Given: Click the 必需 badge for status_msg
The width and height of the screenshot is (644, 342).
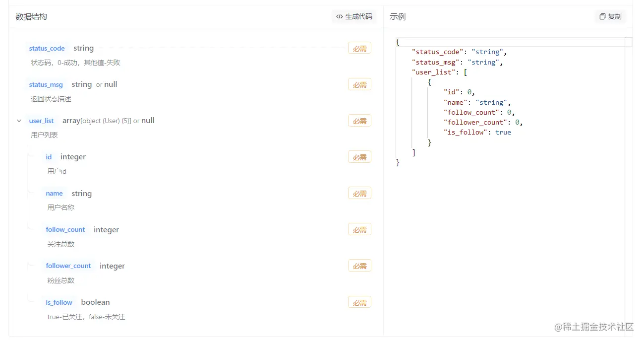Looking at the screenshot, I should pyautogui.click(x=359, y=84).
